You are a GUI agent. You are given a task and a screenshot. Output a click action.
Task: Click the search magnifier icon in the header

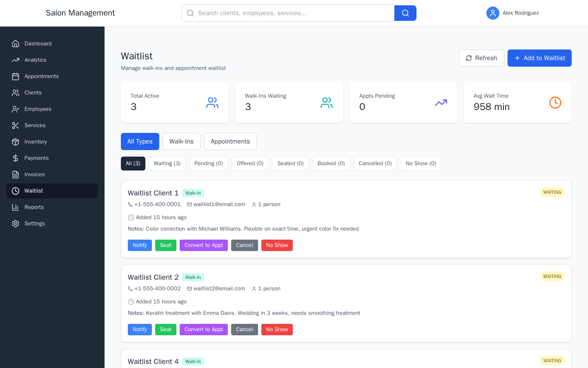[405, 13]
